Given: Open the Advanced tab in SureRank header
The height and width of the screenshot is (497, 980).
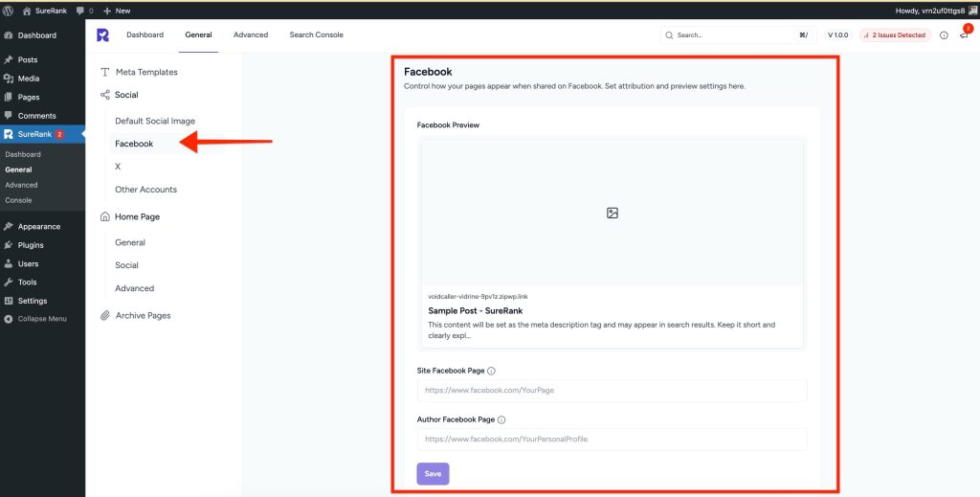Looking at the screenshot, I should click(251, 35).
